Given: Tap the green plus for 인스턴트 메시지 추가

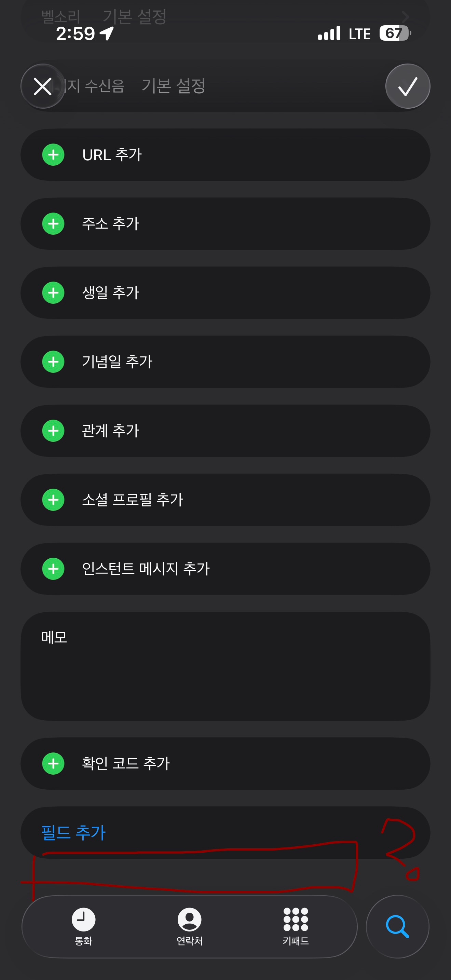Looking at the screenshot, I should (x=53, y=569).
